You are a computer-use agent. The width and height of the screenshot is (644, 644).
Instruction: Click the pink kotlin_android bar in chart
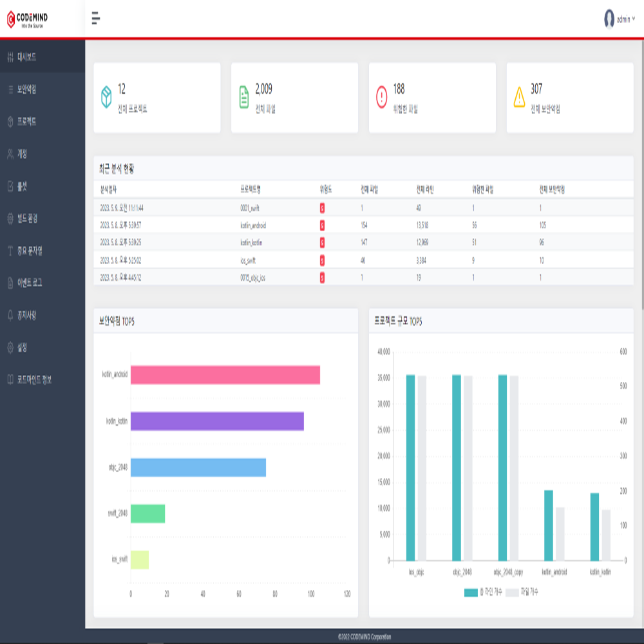[225, 375]
